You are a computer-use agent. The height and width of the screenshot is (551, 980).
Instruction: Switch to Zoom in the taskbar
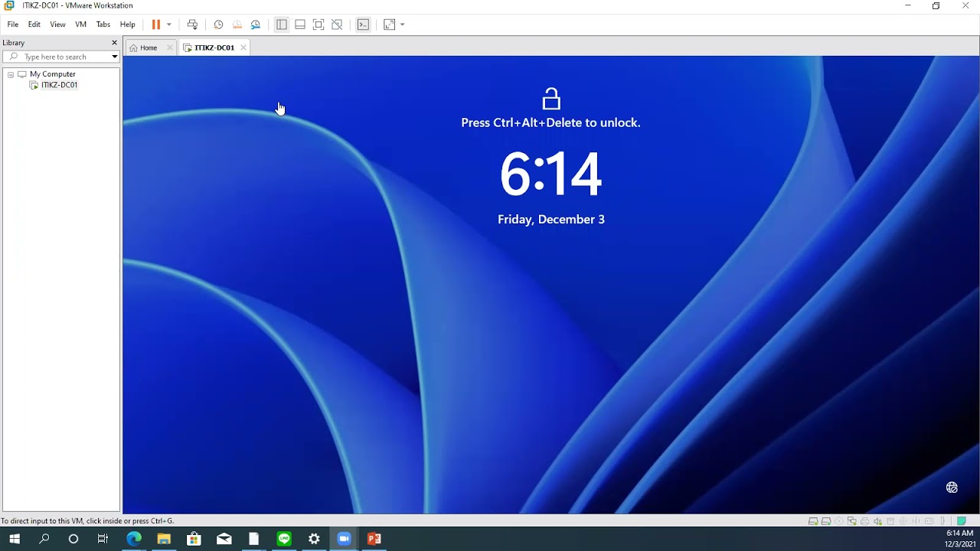344,539
